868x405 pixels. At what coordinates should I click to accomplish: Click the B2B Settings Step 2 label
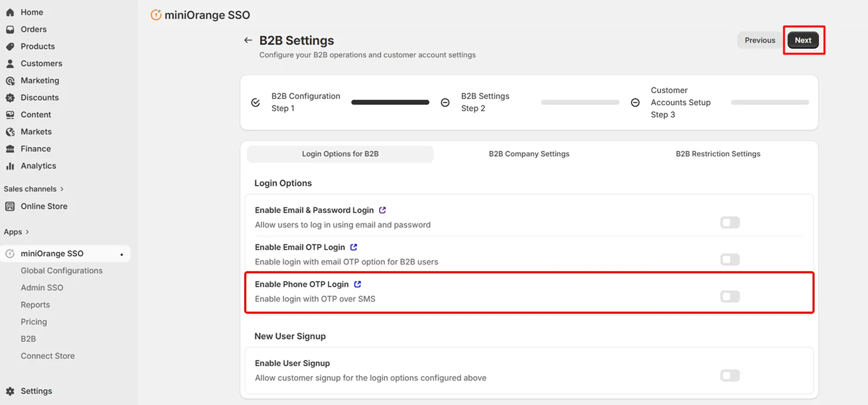pyautogui.click(x=485, y=102)
